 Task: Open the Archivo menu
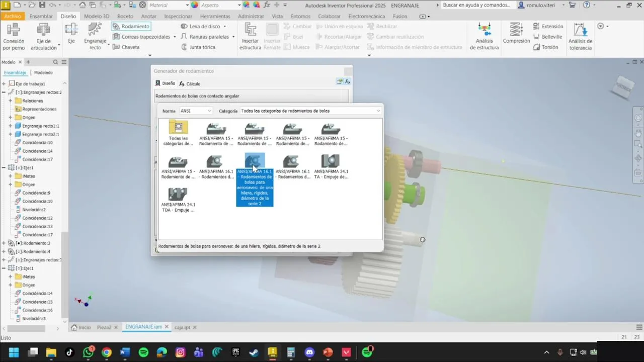(x=12, y=16)
